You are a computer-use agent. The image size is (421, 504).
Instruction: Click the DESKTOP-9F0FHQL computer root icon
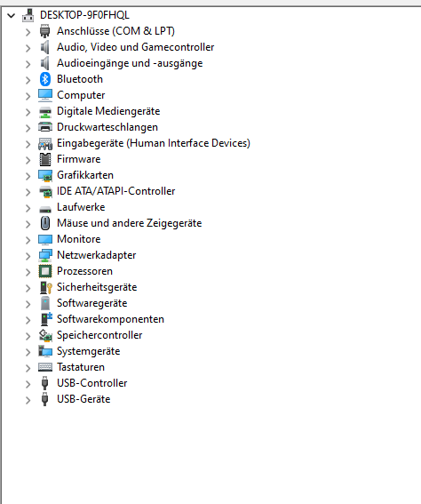[28, 15]
